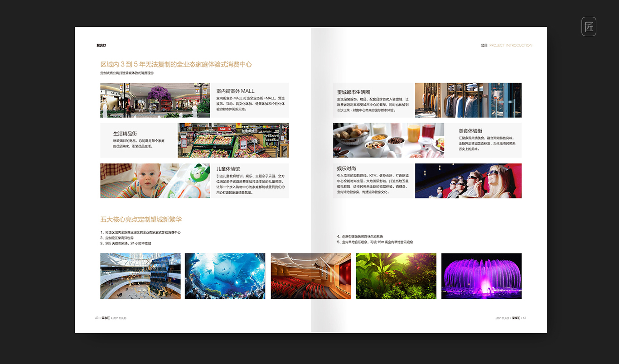This screenshot has width=619, height=364.
Task: Select the 生活精品街 heading
Action: (125, 134)
